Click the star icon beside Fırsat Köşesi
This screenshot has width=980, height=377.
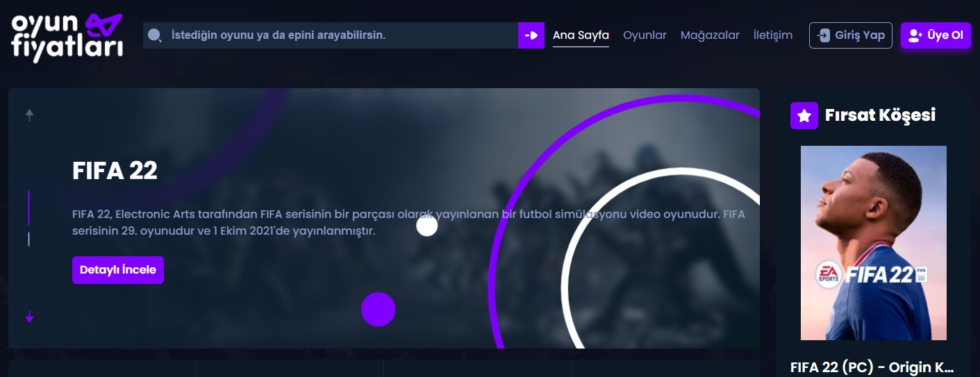tap(804, 115)
